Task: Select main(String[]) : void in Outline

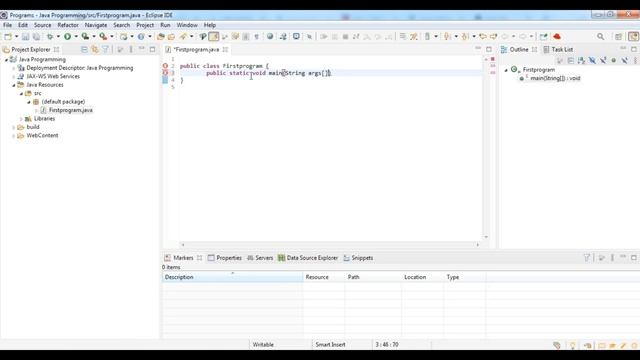Action: (x=555, y=78)
